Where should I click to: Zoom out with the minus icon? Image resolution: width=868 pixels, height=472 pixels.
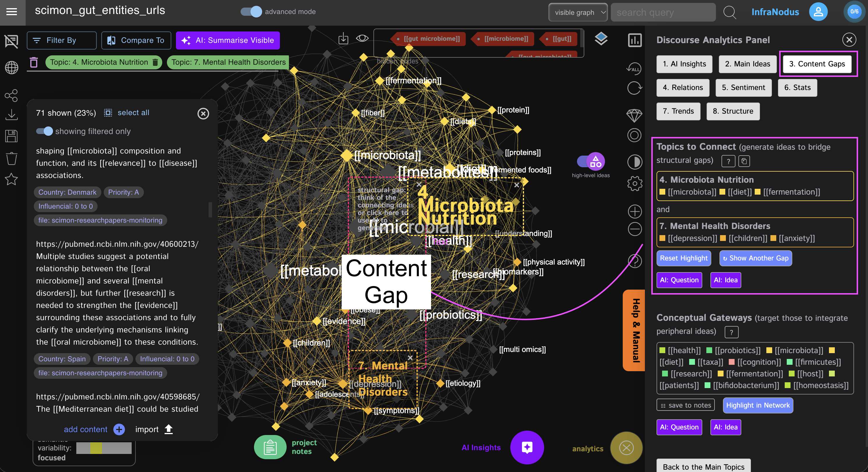634,229
